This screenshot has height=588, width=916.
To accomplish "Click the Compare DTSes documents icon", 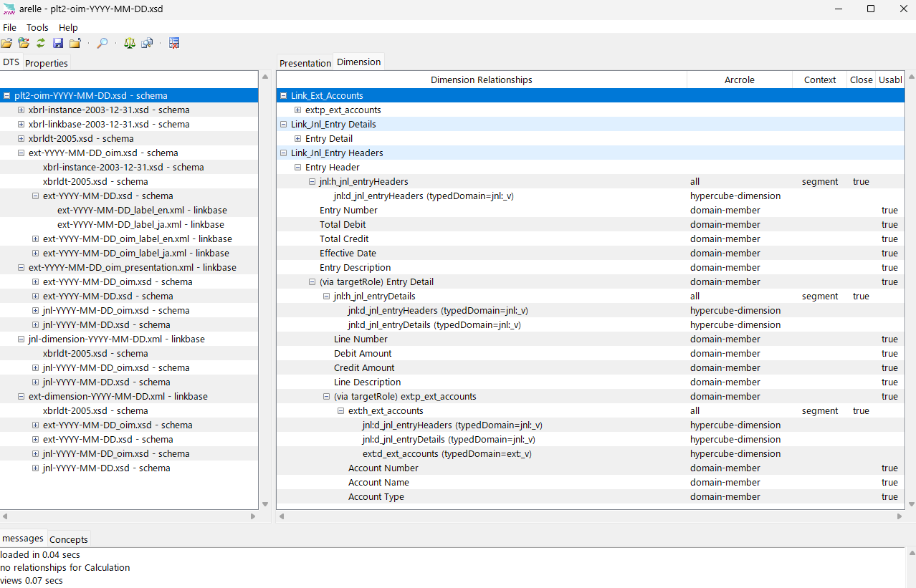I will tap(147, 43).
